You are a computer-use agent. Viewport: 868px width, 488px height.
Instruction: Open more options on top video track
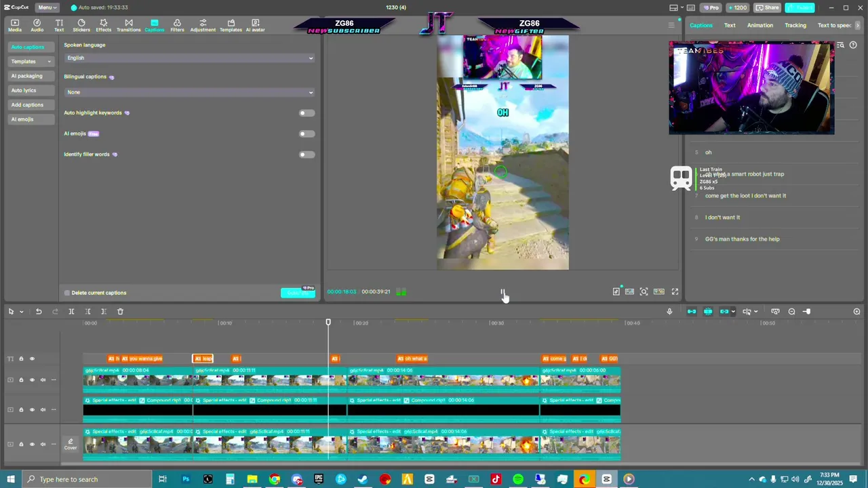54,380
